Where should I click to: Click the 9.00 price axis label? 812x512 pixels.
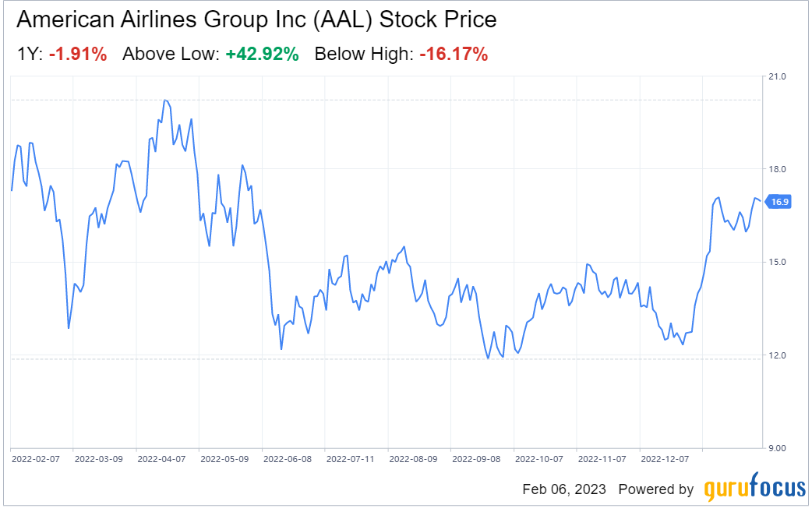778,448
